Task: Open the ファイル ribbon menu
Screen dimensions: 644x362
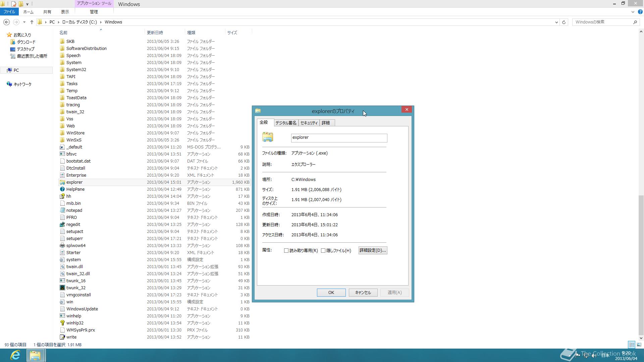Action: [9, 12]
